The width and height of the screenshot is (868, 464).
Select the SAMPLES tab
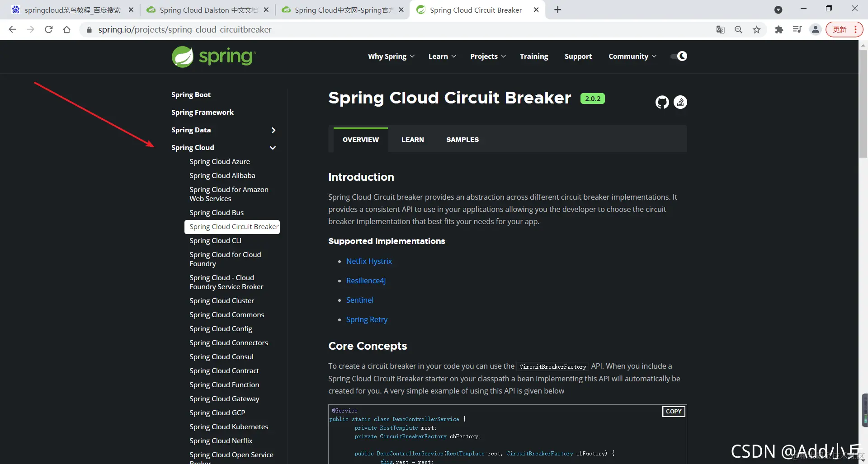(x=462, y=140)
